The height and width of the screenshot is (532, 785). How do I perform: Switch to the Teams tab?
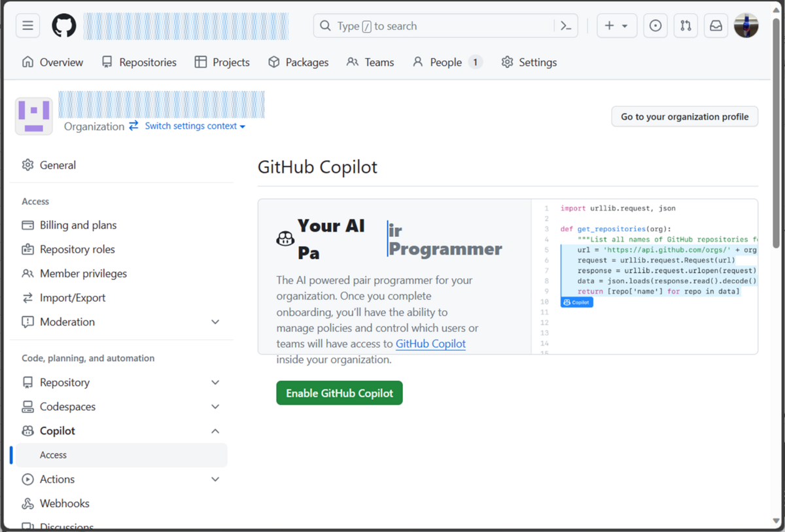click(x=378, y=62)
